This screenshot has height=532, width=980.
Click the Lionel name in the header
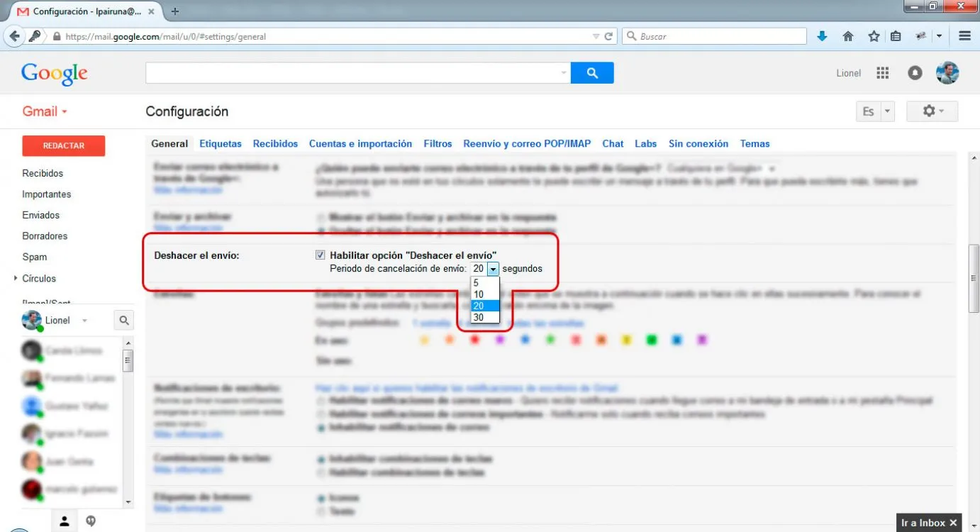[x=849, y=73]
